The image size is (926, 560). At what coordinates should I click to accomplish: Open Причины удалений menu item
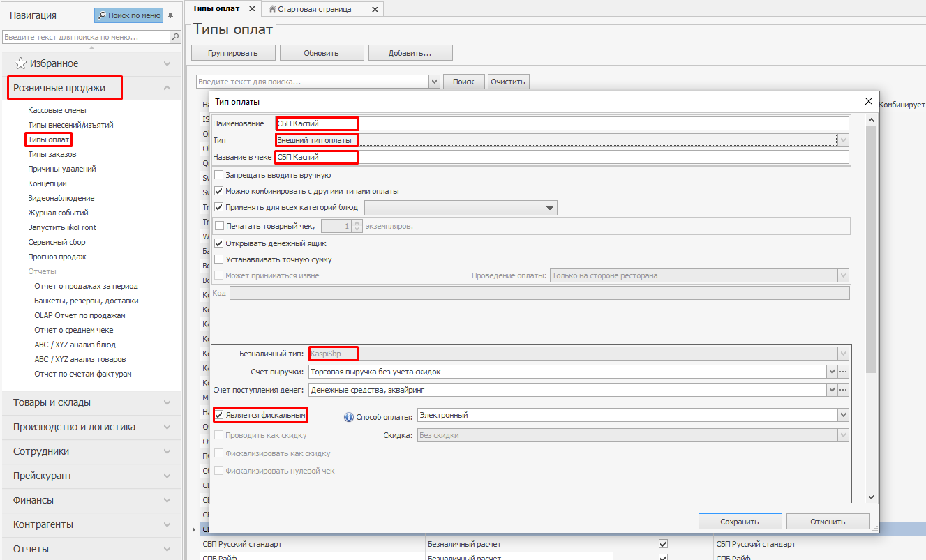point(62,169)
